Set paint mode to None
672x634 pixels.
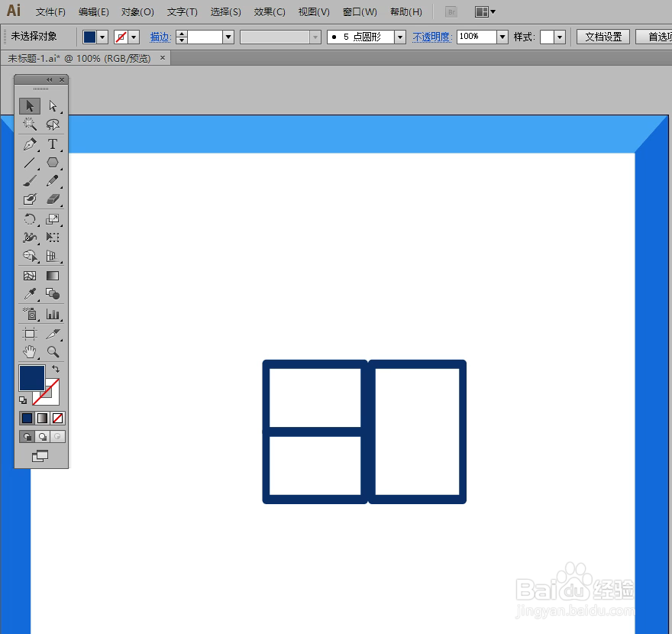pos(57,418)
